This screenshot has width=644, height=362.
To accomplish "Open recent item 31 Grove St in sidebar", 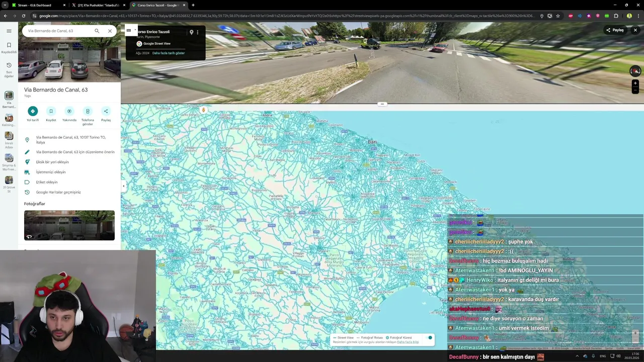I will pyautogui.click(x=9, y=185).
